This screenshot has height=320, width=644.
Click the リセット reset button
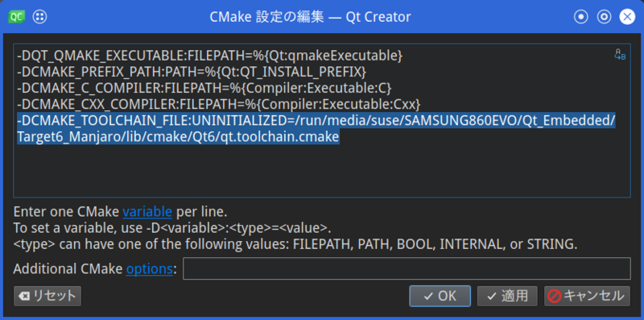[x=47, y=296]
